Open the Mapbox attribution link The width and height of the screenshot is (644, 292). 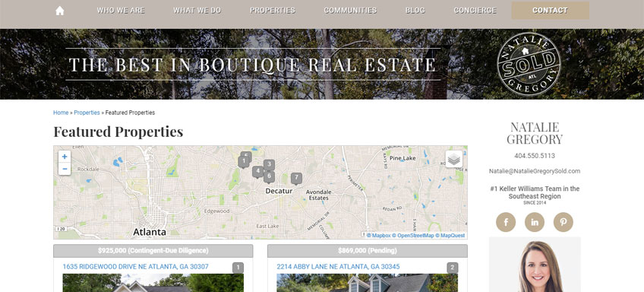(x=379, y=236)
